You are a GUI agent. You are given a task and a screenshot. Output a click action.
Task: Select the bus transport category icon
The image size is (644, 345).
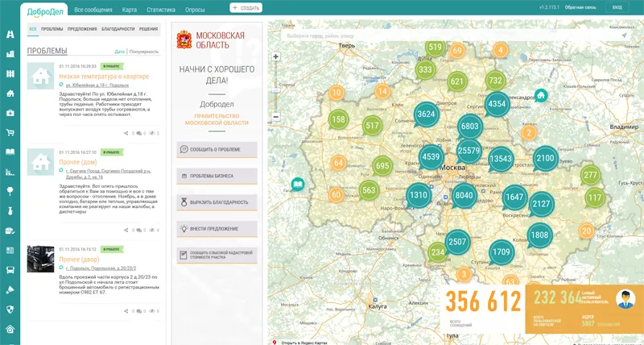10,270
